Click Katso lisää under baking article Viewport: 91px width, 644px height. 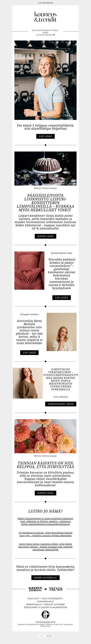[45, 236]
